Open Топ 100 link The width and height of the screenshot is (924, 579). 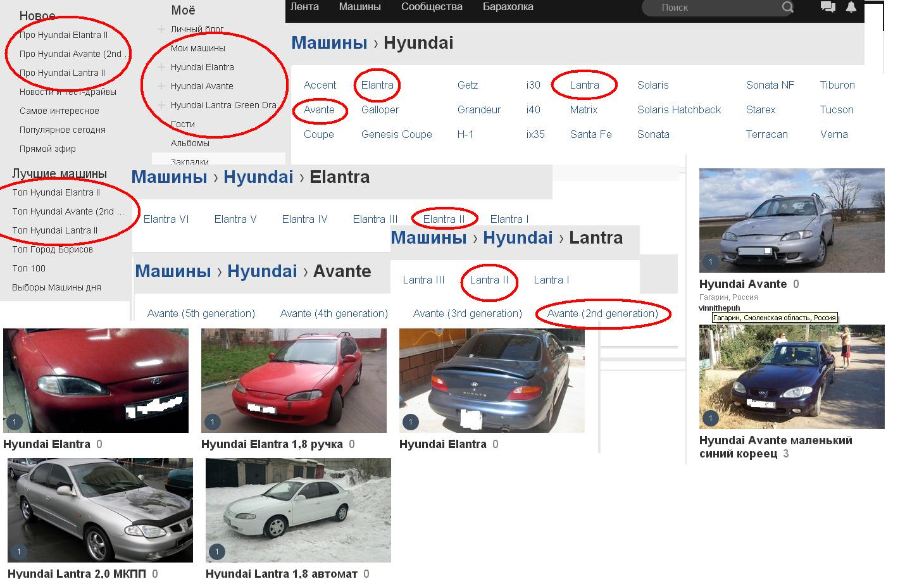point(28,268)
